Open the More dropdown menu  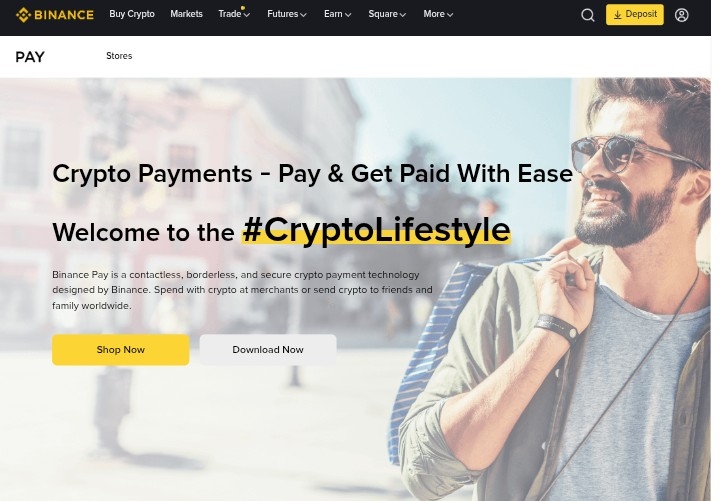point(438,14)
